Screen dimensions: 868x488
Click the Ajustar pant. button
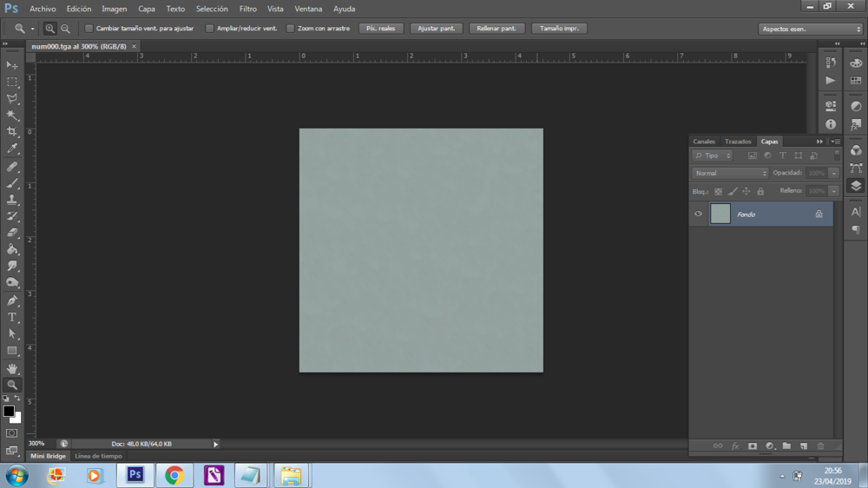click(437, 29)
